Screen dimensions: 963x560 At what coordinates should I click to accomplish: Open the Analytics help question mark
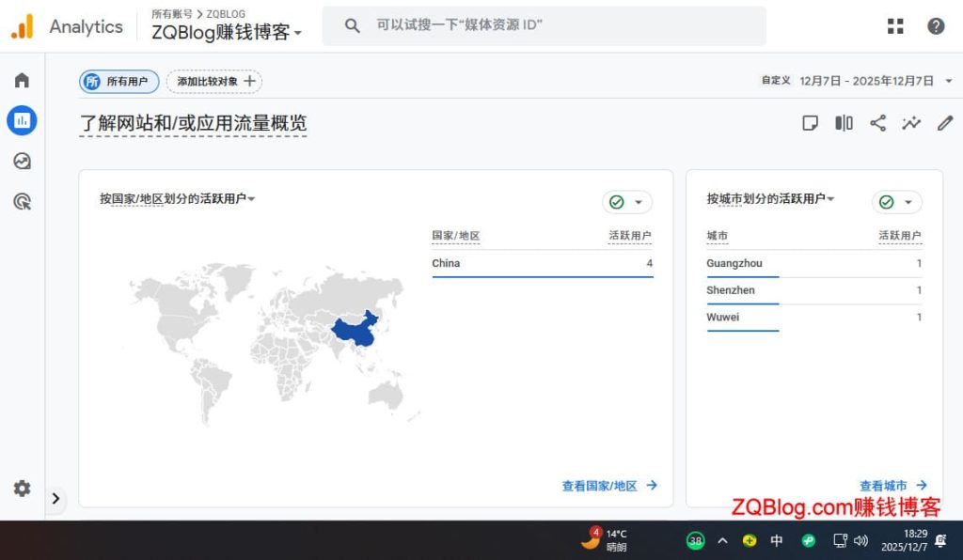[936, 25]
